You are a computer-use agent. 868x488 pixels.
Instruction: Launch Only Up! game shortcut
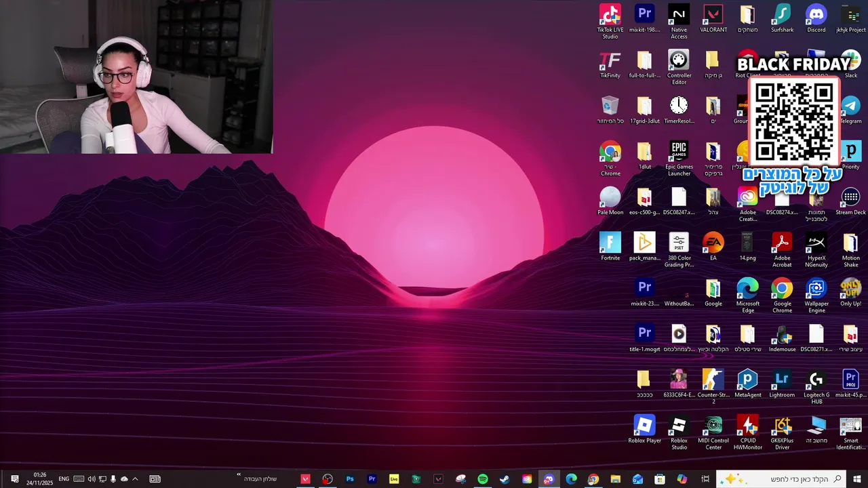pyautogui.click(x=851, y=292)
